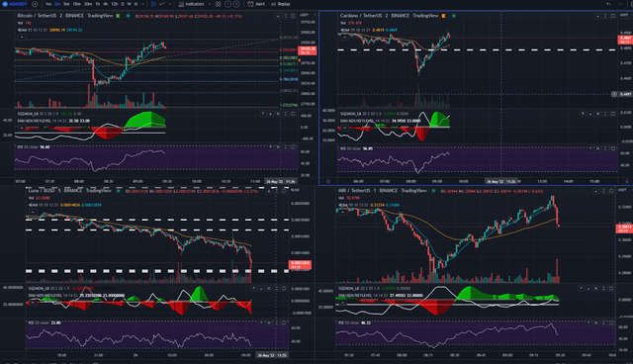Click the JWR current price label
Viewport: 633px width, 364px height.
pos(624,228)
